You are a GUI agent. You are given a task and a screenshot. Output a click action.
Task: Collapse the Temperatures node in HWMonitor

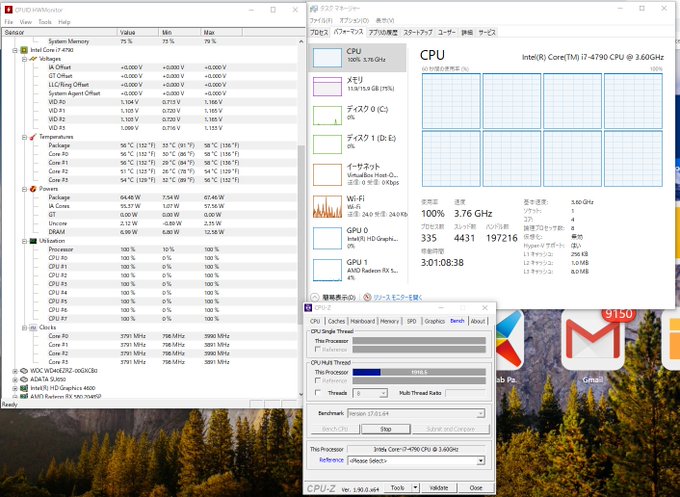(x=24, y=137)
